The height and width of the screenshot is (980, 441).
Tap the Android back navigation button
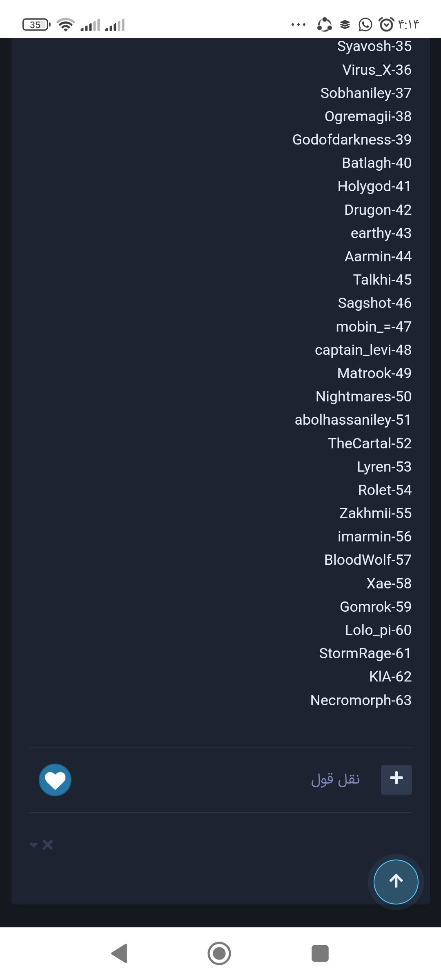click(119, 953)
